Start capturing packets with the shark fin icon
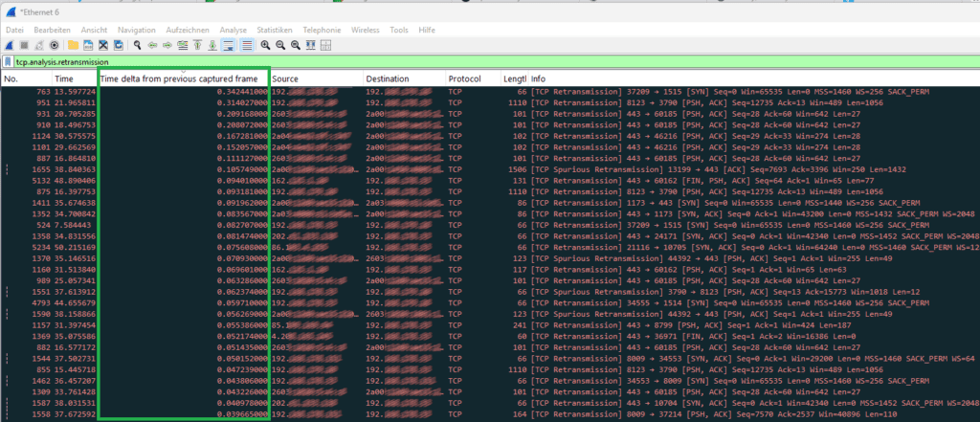 point(9,45)
